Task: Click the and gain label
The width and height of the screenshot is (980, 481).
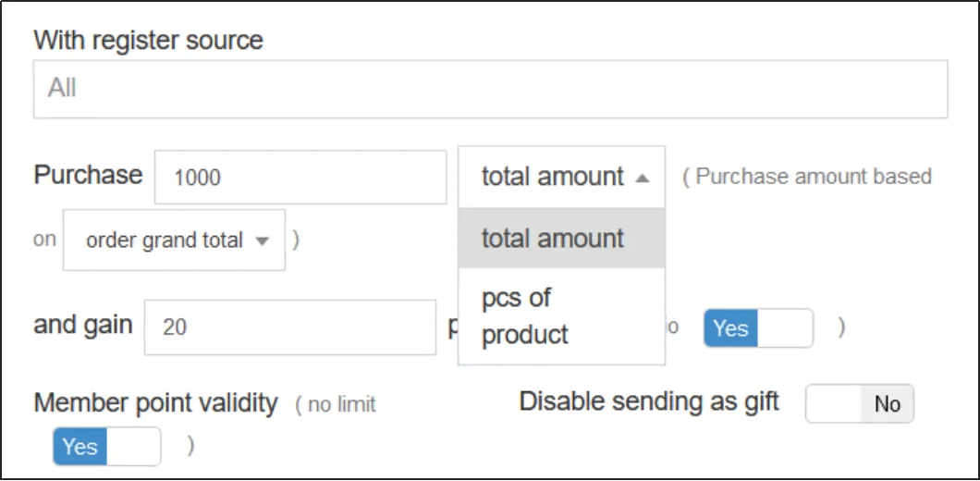Action: [x=82, y=325]
